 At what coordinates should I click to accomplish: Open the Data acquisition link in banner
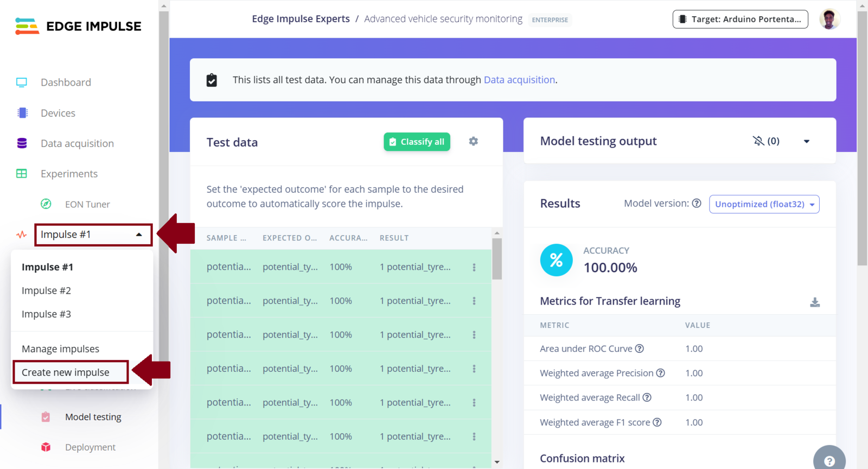pos(519,80)
